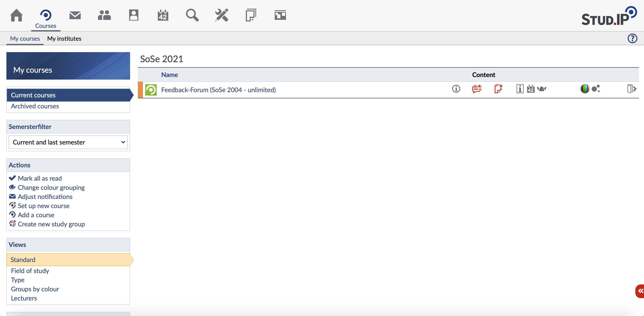Open Feedback-Forum course link
The width and height of the screenshot is (644, 316).
tap(218, 90)
